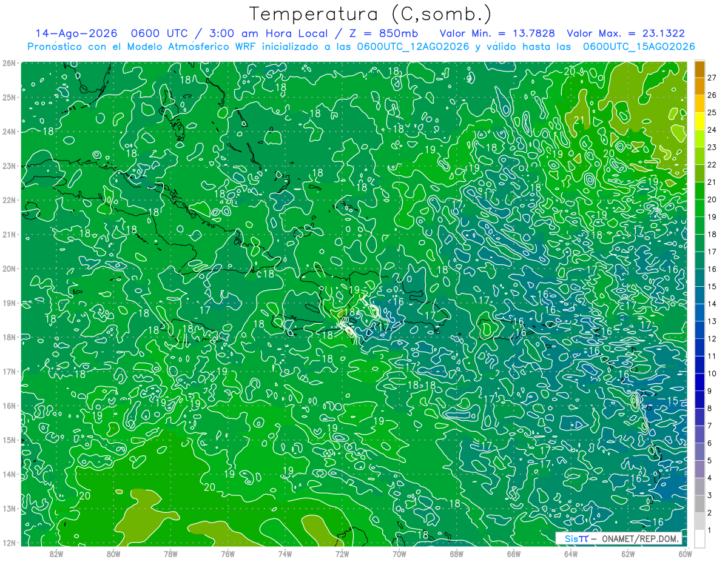Image resolution: width=728 pixels, height=562 pixels.
Task: Select the 'Valor Max. = 23.1322' value
Action: 625,34
